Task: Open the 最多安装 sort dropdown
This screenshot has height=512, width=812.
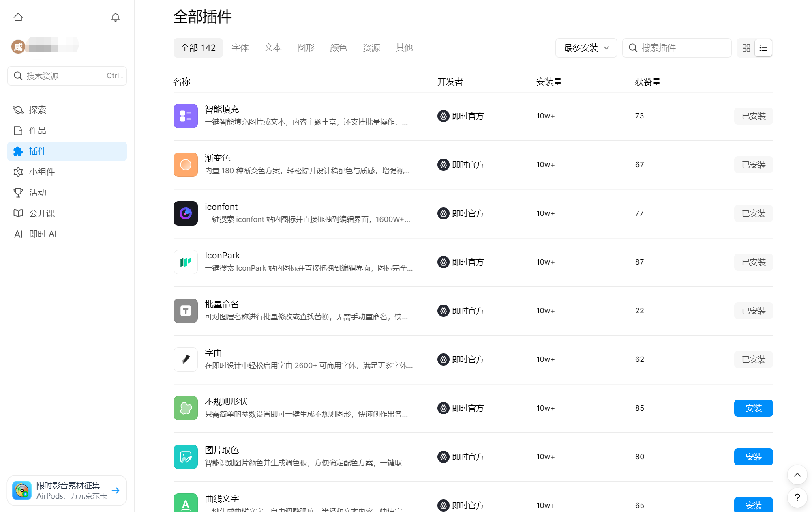Action: (x=586, y=48)
